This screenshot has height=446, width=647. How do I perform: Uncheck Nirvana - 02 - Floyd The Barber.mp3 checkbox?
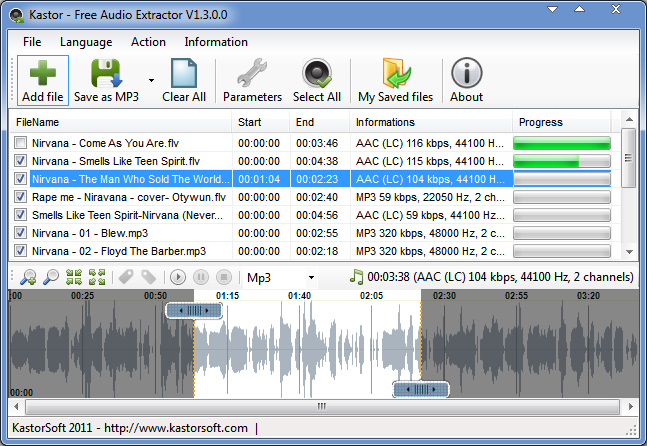(x=20, y=251)
